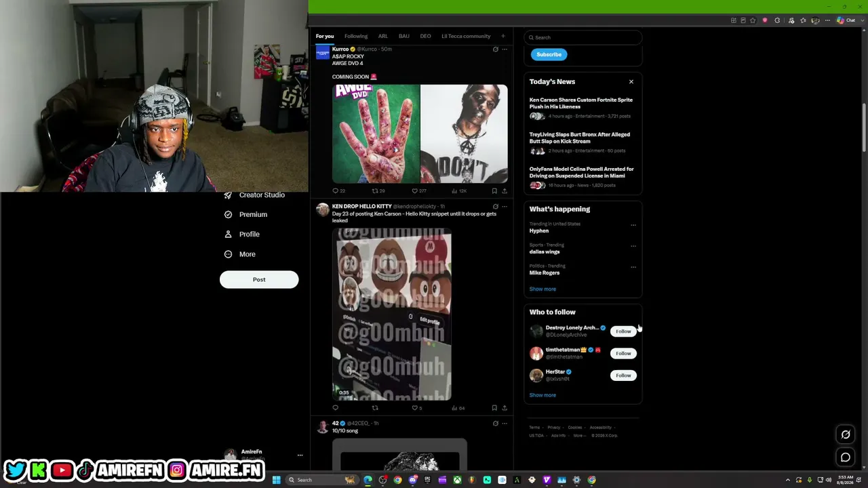Open the ARL timeline tab
Image resolution: width=868 pixels, height=488 pixels.
[383, 36]
